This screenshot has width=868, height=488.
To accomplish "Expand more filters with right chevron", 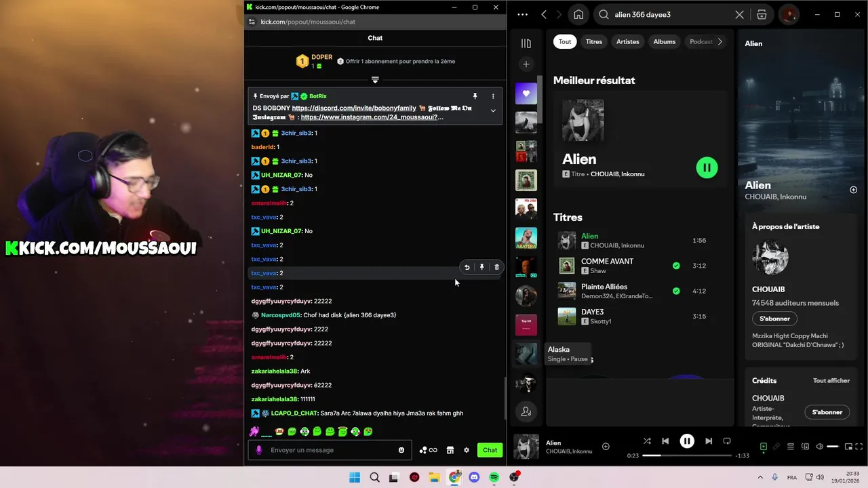I will 720,41.
